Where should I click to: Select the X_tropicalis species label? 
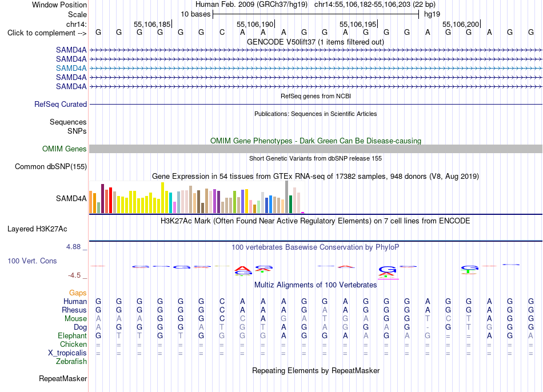tap(67, 353)
